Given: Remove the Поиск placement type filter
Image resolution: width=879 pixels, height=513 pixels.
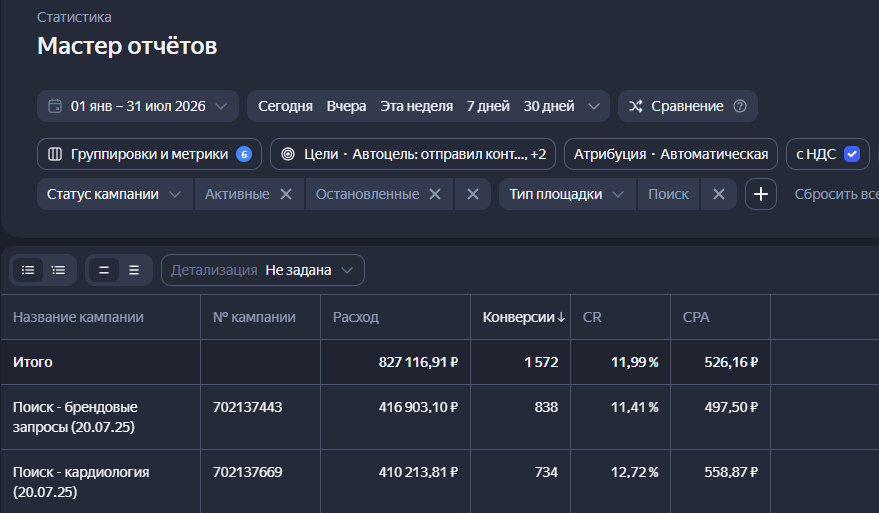Looking at the screenshot, I should [x=719, y=194].
